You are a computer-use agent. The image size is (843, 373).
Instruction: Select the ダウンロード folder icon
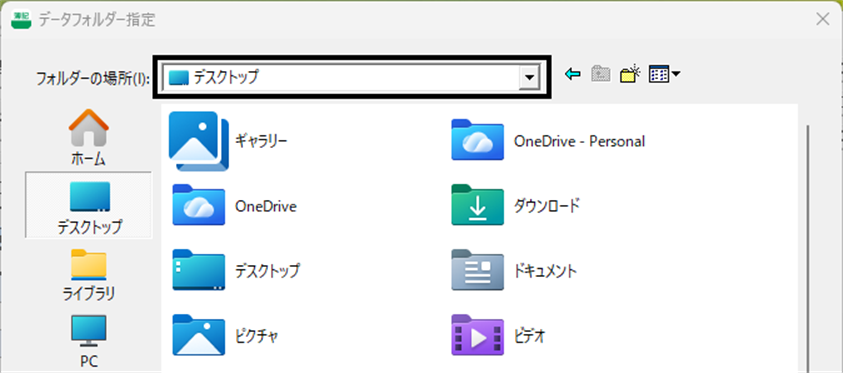pyautogui.click(x=477, y=205)
